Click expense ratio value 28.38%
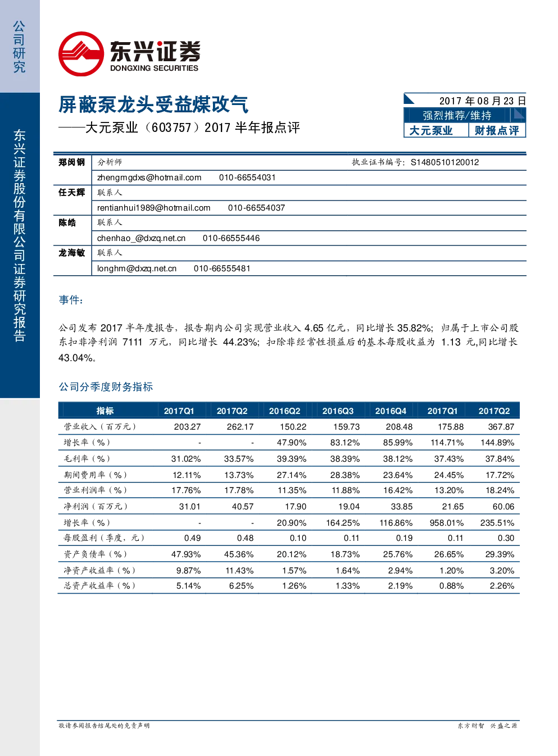This screenshot has height=756, width=558. pos(345,475)
